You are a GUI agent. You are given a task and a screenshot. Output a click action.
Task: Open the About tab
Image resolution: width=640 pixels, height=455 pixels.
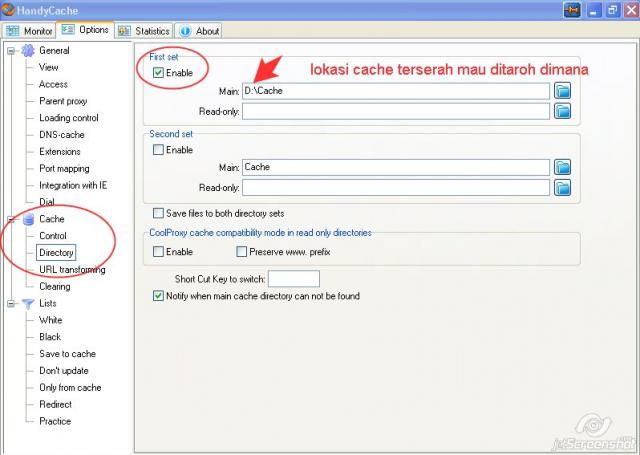tap(198, 31)
